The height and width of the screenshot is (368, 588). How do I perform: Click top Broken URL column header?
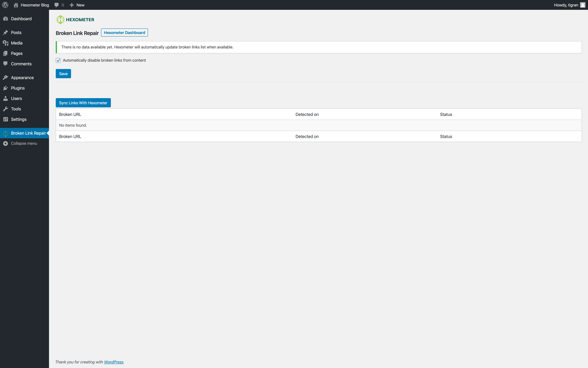pos(70,114)
